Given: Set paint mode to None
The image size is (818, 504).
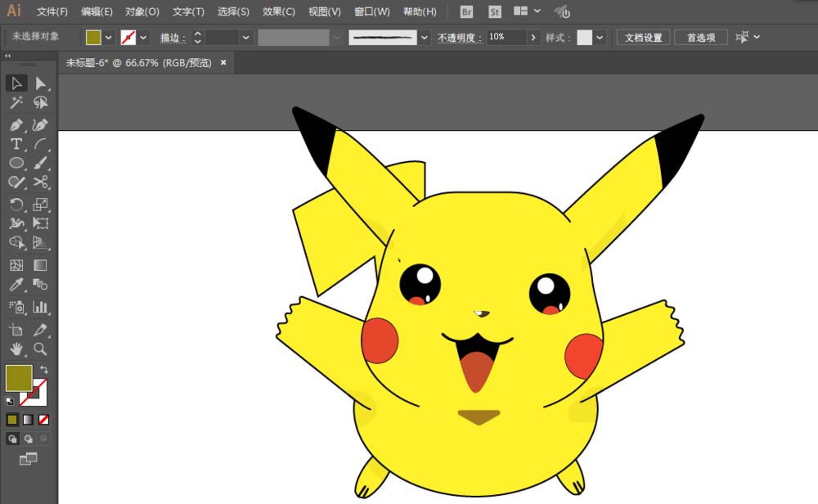Looking at the screenshot, I should 44,420.
